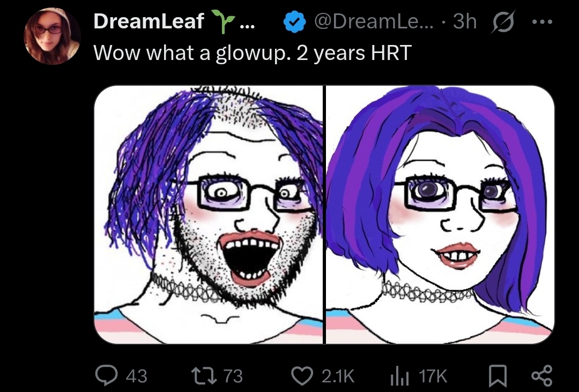The width and height of the screenshot is (579, 392).
Task: Click the 17K views count
Action: coord(433,376)
